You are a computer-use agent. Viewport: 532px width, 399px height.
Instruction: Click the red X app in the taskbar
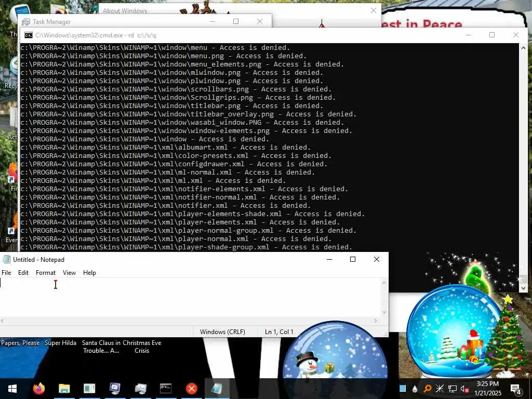[191, 389]
